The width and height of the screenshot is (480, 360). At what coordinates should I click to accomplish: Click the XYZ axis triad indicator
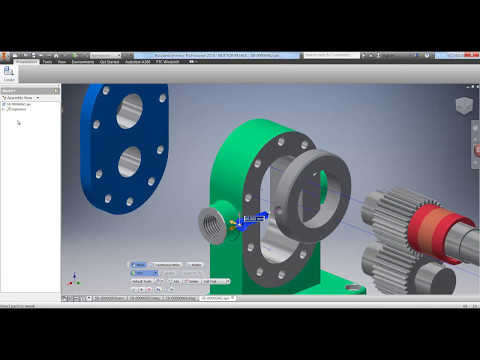pyautogui.click(x=74, y=280)
